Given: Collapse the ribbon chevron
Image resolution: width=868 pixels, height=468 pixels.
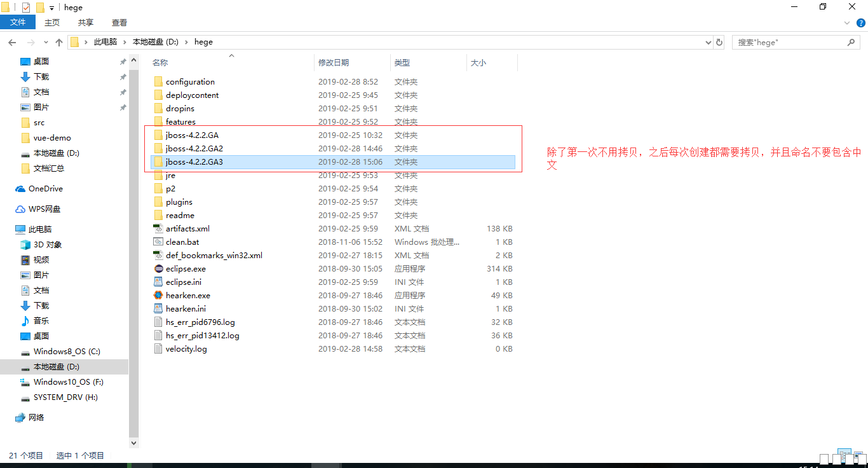Looking at the screenshot, I should click(x=846, y=22).
